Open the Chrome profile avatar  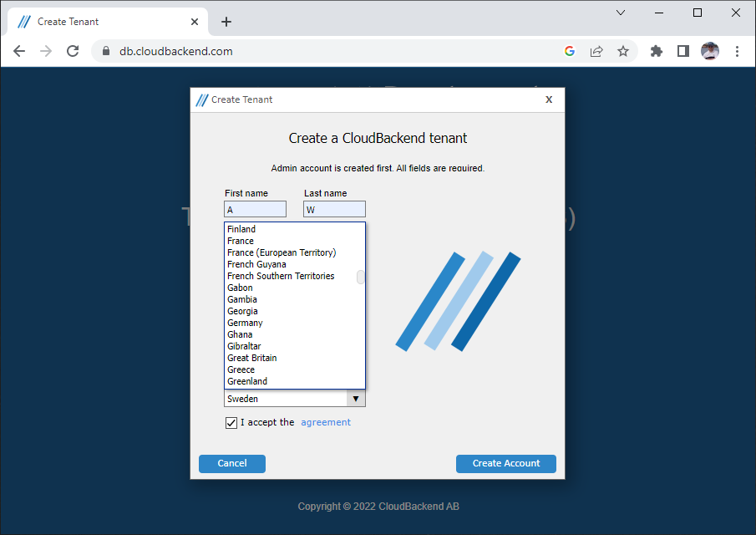(x=710, y=51)
